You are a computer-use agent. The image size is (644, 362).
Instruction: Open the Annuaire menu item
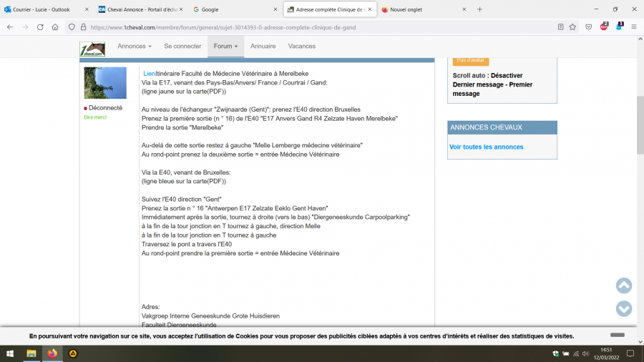263,46
